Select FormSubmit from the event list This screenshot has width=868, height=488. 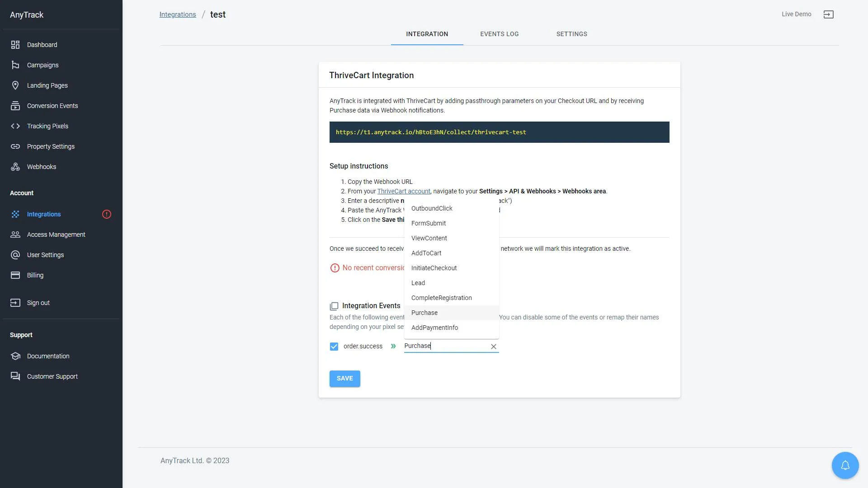coord(452,223)
